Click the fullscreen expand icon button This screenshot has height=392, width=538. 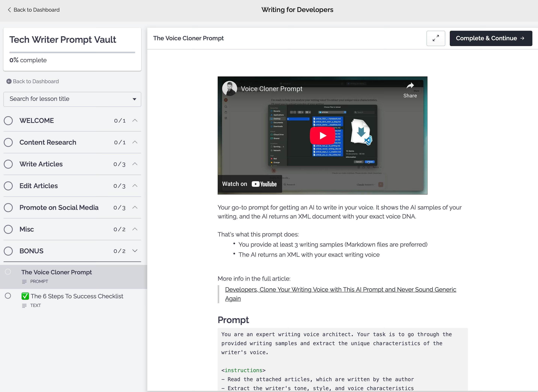coord(436,38)
